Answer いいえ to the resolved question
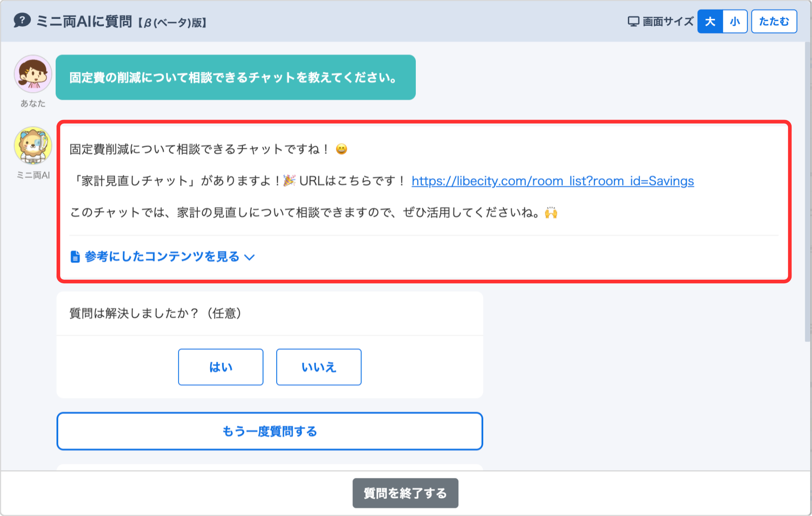The height and width of the screenshot is (516, 812). 318,367
